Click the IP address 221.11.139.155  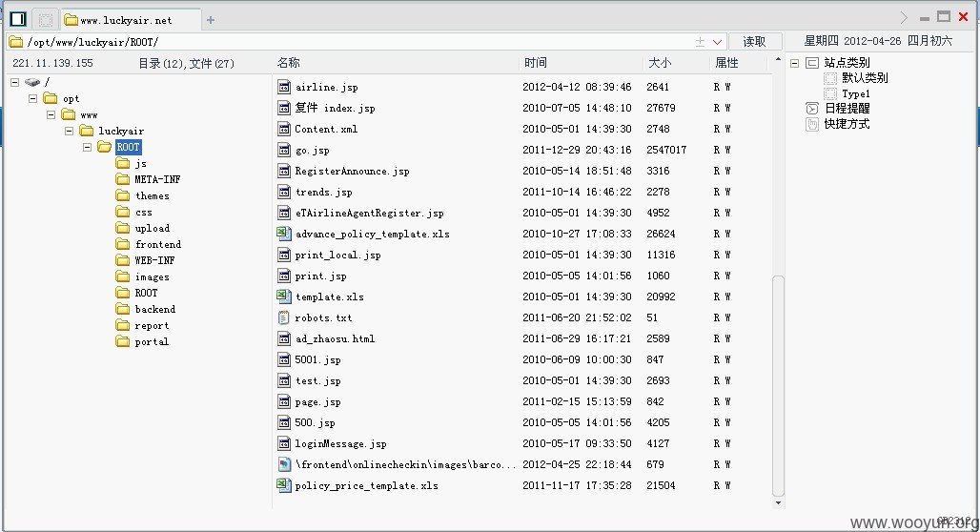pos(52,63)
